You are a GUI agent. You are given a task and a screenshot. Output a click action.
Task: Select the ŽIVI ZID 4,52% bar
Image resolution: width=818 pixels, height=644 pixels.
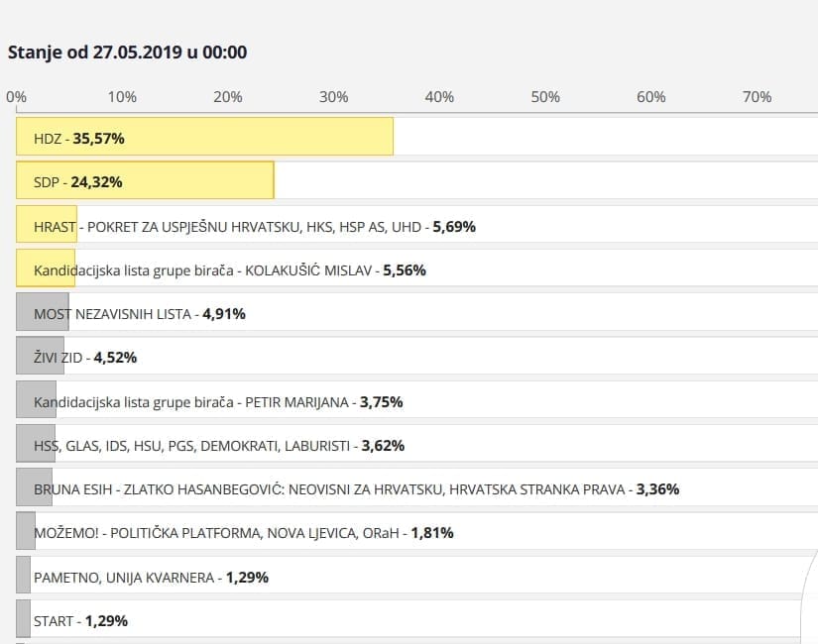click(x=40, y=357)
